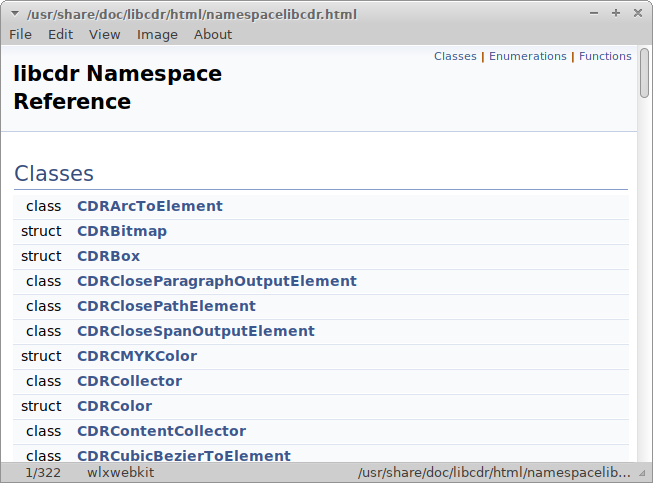Close the window with the X icon

tap(637, 13)
